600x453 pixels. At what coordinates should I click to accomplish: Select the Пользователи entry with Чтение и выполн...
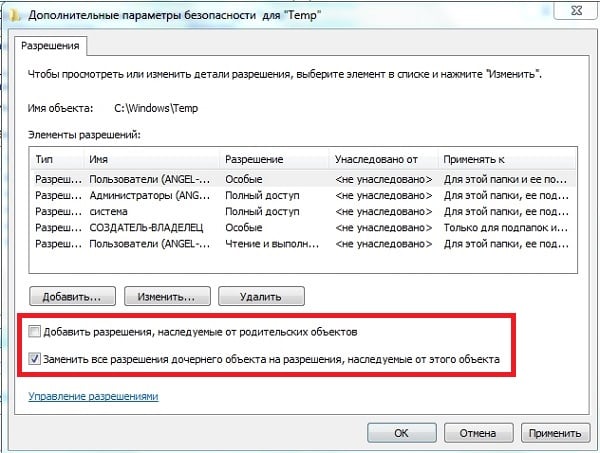[x=303, y=244]
